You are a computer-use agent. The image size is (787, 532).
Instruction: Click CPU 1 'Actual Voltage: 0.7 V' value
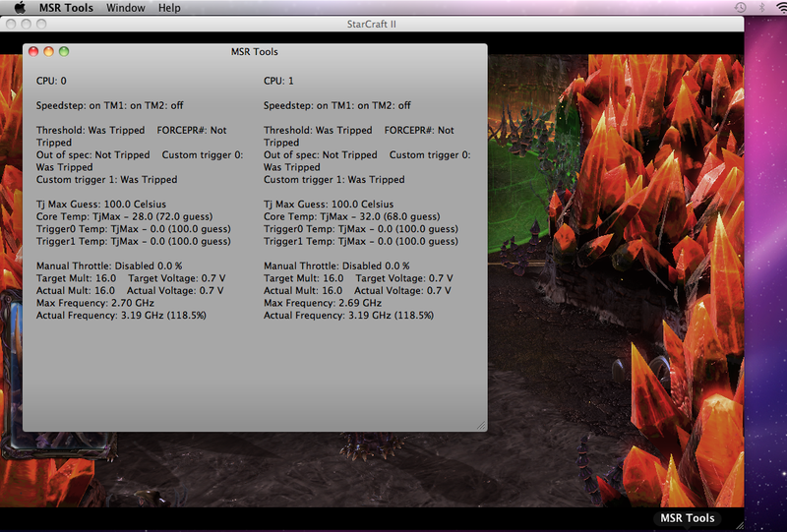(x=402, y=291)
